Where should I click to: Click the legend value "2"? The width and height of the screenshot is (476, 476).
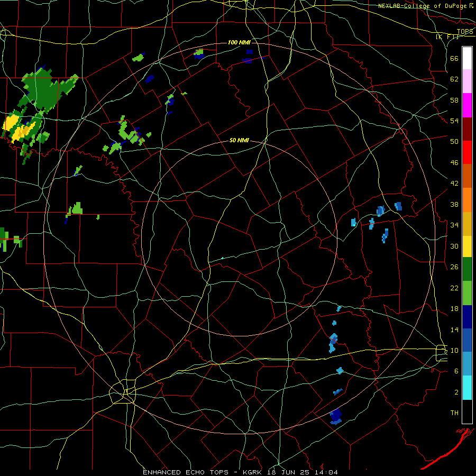(x=456, y=392)
